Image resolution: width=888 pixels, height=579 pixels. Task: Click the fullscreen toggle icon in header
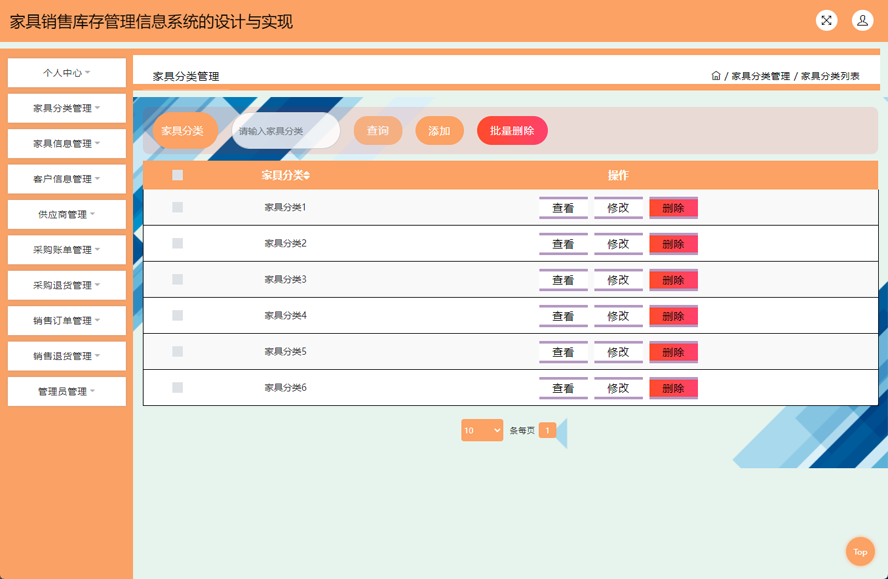[x=826, y=20]
